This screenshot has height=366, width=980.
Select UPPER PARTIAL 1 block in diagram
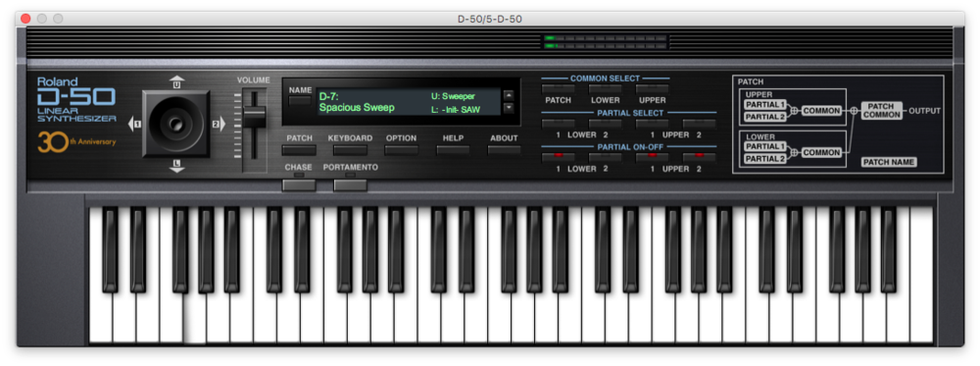coord(764,104)
